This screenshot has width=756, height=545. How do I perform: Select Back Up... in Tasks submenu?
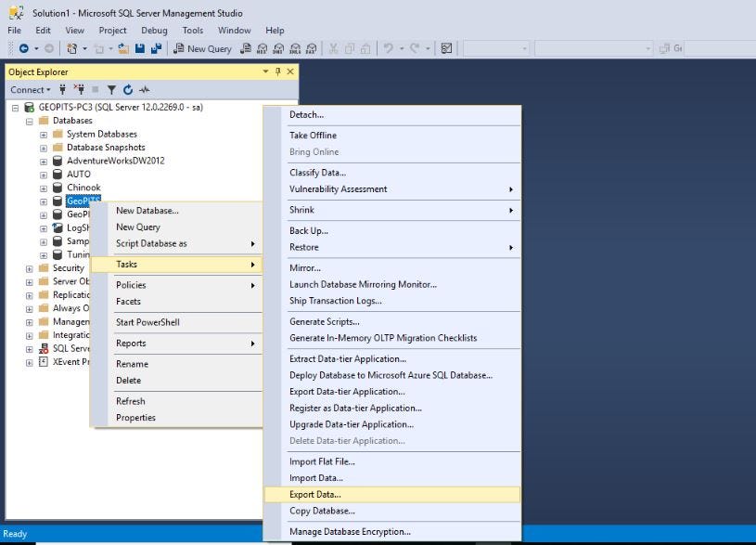tap(392, 231)
